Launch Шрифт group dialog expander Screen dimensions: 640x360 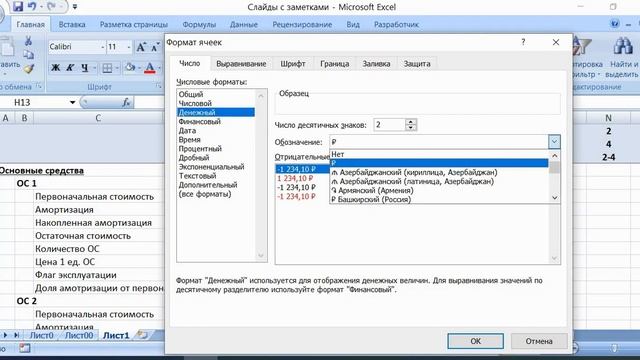click(158, 86)
